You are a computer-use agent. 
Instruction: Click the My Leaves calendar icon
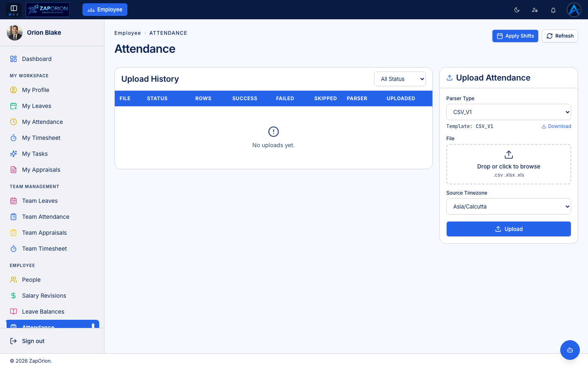13,106
